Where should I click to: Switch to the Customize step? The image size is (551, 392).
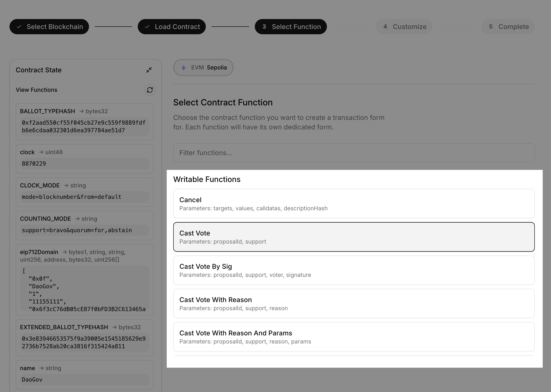[404, 27]
